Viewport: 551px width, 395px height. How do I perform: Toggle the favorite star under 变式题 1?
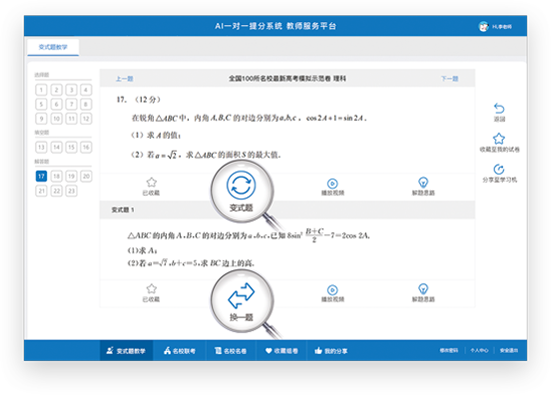click(151, 289)
